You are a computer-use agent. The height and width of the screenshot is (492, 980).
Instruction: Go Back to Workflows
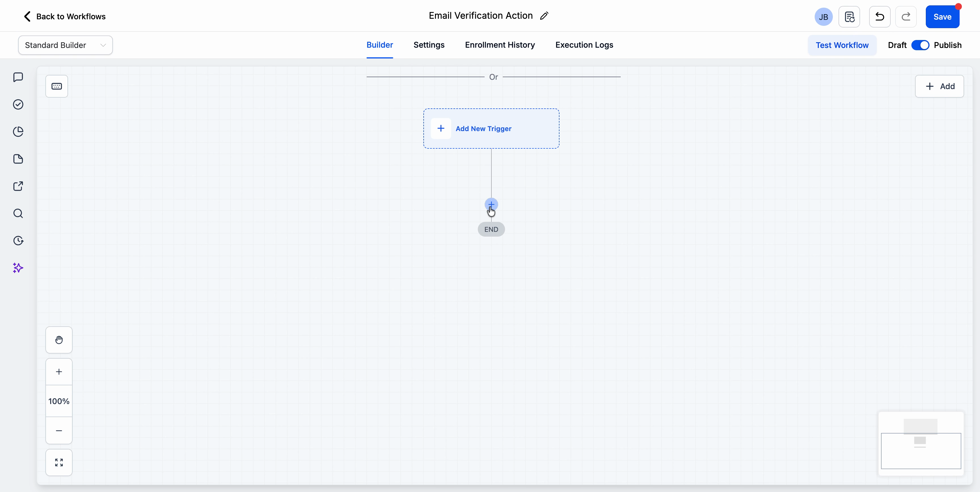tap(63, 16)
